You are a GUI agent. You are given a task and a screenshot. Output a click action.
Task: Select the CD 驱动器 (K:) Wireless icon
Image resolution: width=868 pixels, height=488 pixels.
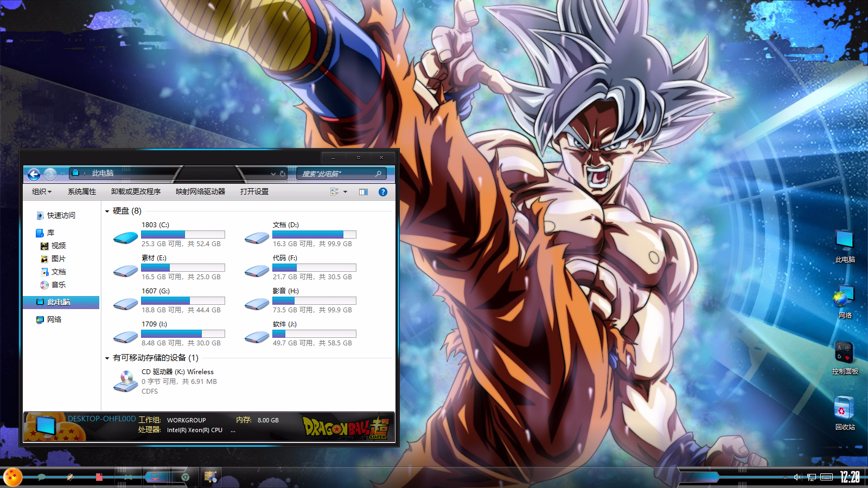(x=126, y=381)
